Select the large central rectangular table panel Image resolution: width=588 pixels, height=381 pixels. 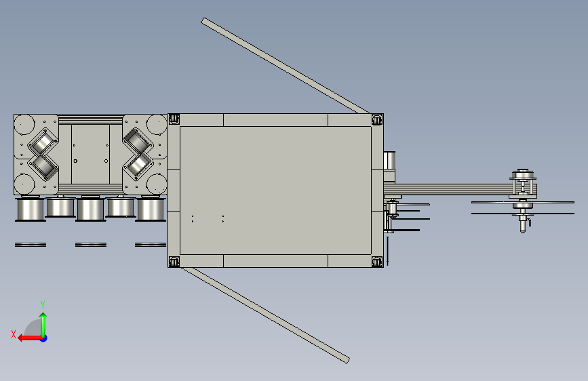tap(275, 190)
